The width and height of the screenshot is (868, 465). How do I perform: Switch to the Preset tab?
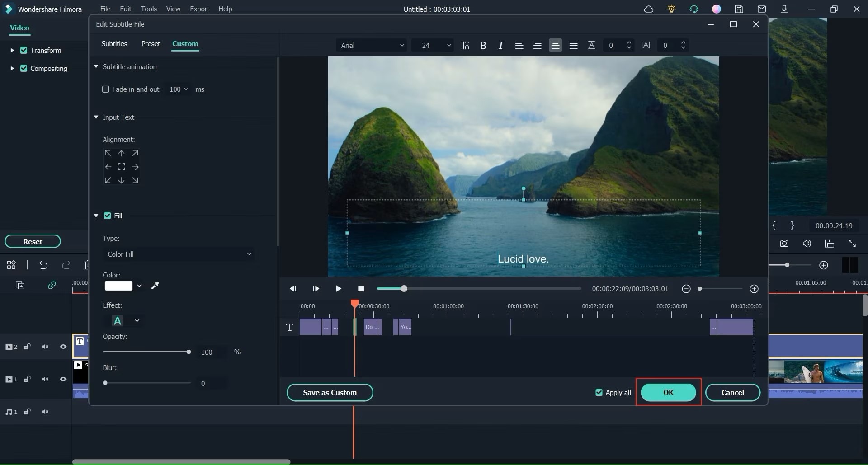(x=151, y=44)
